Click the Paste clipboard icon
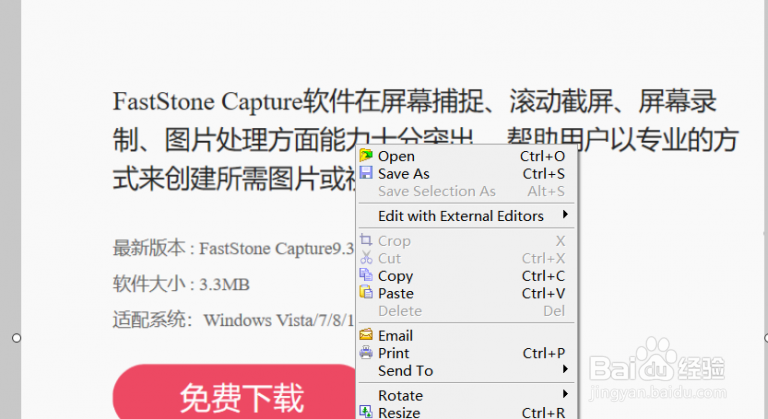 click(x=366, y=293)
